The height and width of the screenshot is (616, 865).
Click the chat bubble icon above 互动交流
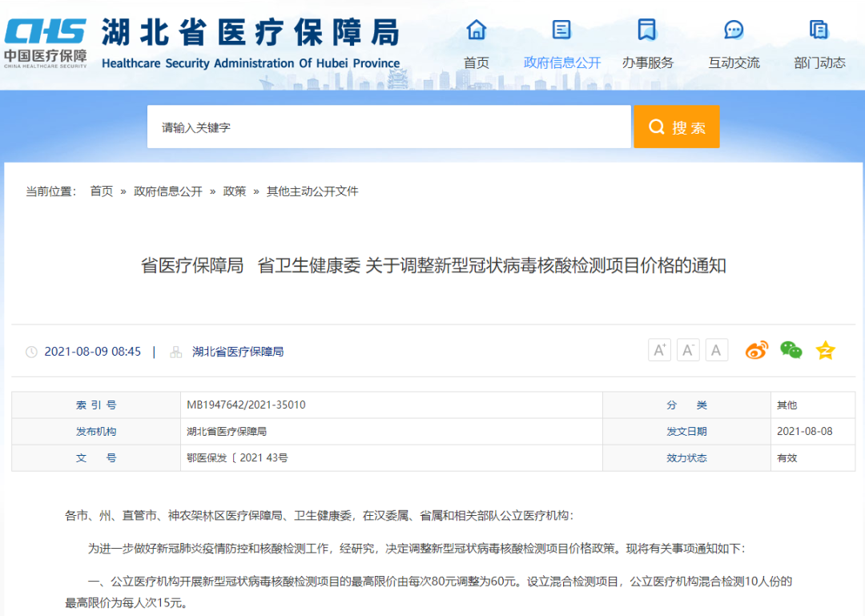734,30
